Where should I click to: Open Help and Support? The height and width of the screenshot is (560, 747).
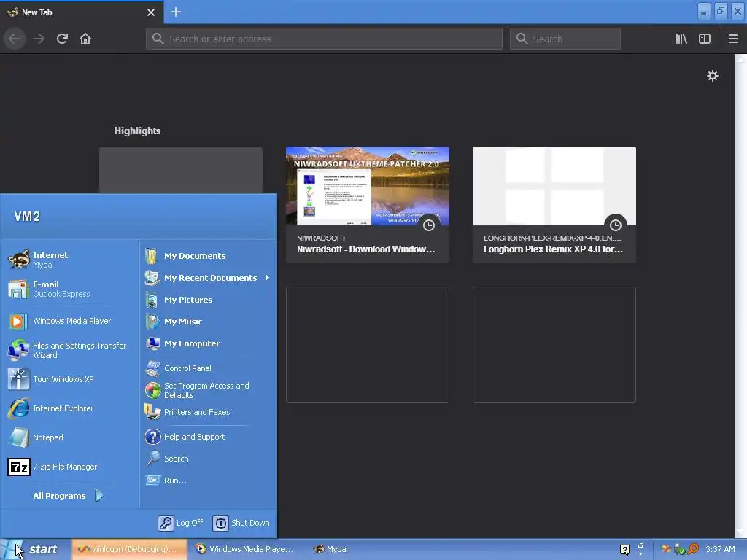coord(208,437)
